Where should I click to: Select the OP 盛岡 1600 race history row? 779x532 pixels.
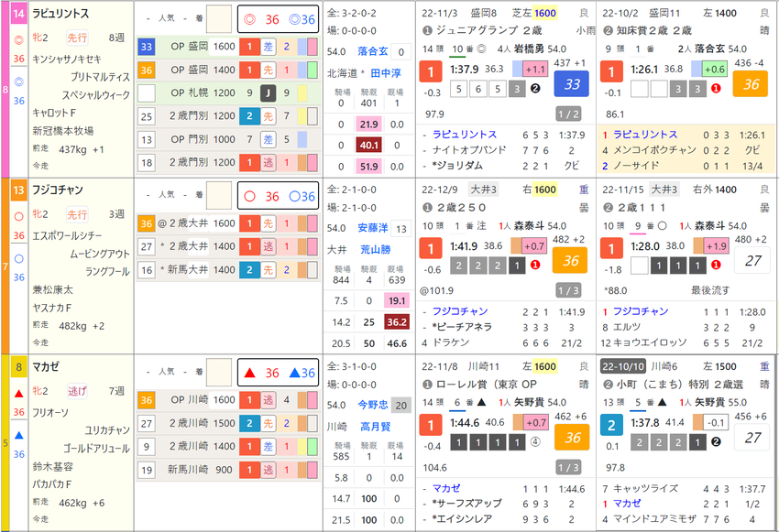[228, 47]
